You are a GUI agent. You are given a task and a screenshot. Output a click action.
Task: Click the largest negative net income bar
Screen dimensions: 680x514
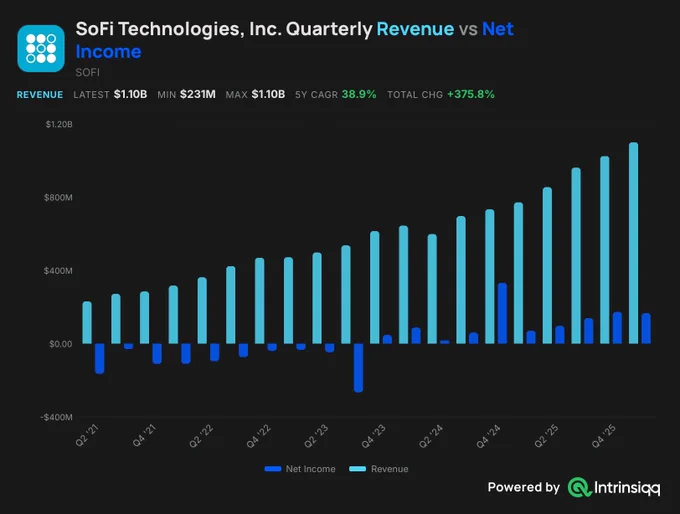coord(358,368)
